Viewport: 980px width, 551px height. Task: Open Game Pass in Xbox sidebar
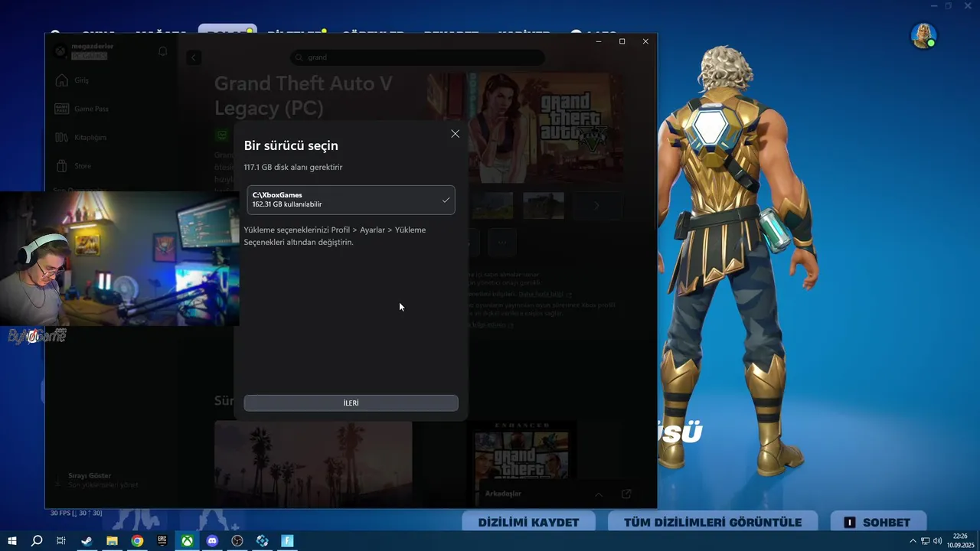(82, 109)
